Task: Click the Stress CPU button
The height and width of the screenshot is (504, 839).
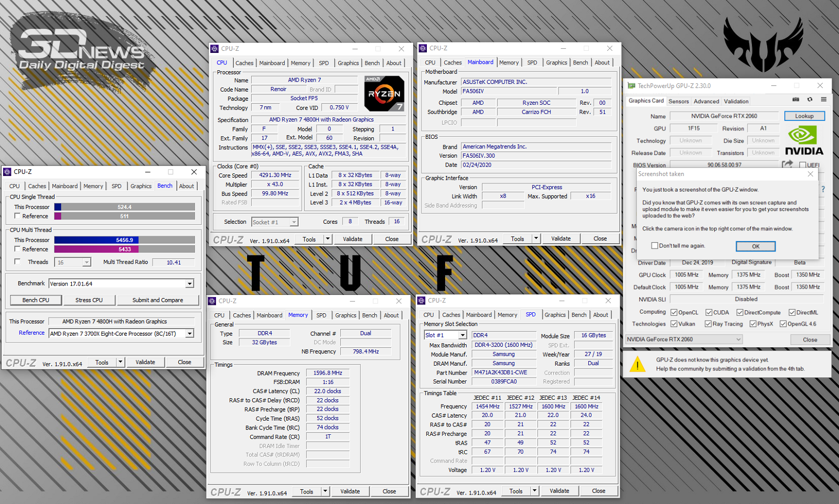Action: click(x=89, y=300)
